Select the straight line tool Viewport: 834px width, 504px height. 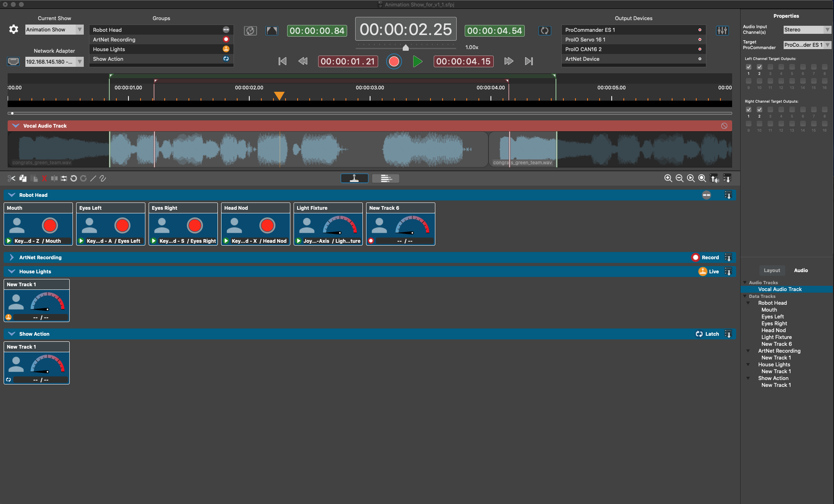click(x=93, y=178)
